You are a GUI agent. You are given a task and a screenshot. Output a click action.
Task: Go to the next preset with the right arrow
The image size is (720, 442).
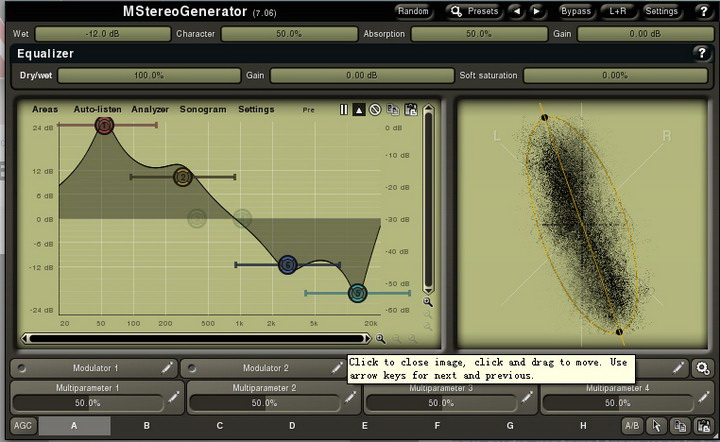(536, 11)
